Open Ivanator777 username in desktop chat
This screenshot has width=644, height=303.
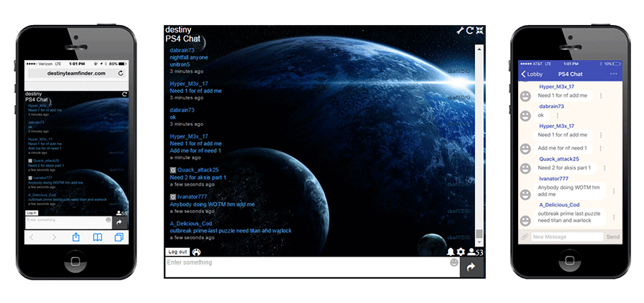click(192, 197)
